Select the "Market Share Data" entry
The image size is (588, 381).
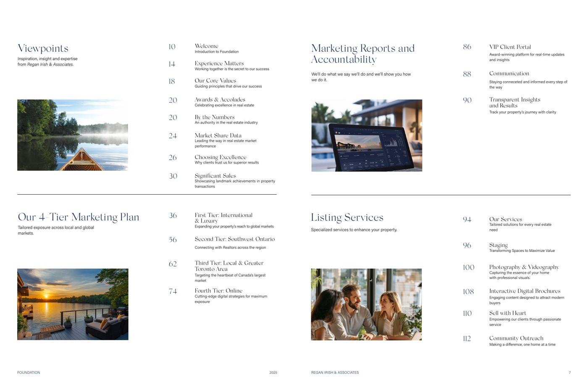click(x=218, y=135)
